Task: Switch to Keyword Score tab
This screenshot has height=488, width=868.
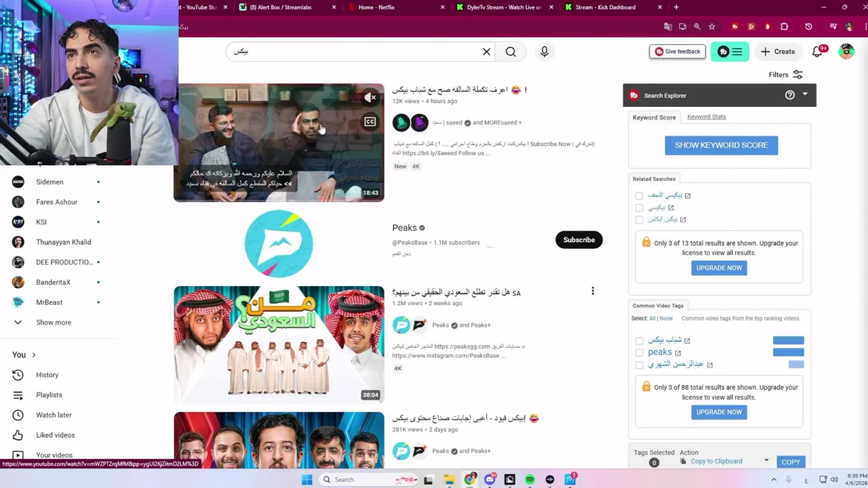Action: tap(654, 117)
